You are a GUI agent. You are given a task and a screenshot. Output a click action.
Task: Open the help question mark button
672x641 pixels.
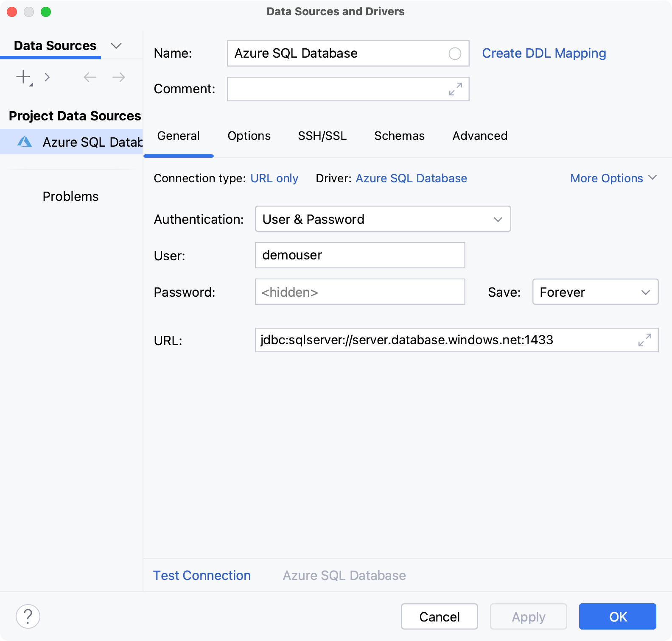click(28, 616)
